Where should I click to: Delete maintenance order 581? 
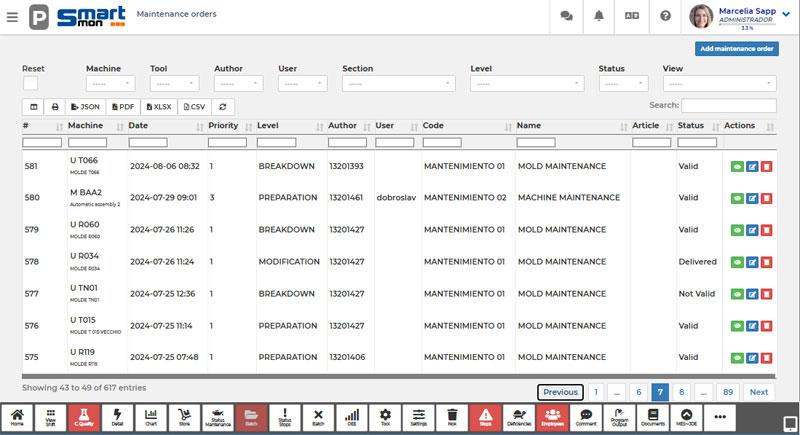tap(766, 167)
